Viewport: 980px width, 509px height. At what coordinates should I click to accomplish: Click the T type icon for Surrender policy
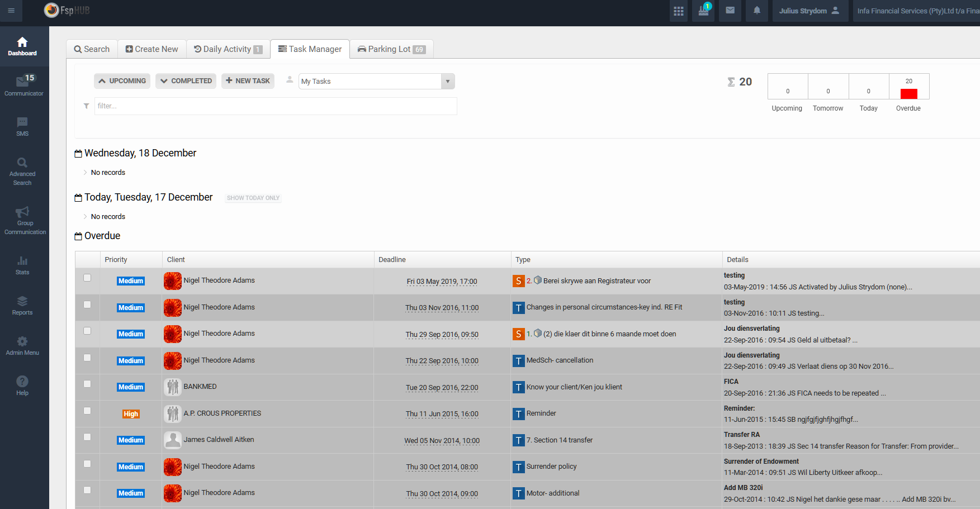(519, 467)
